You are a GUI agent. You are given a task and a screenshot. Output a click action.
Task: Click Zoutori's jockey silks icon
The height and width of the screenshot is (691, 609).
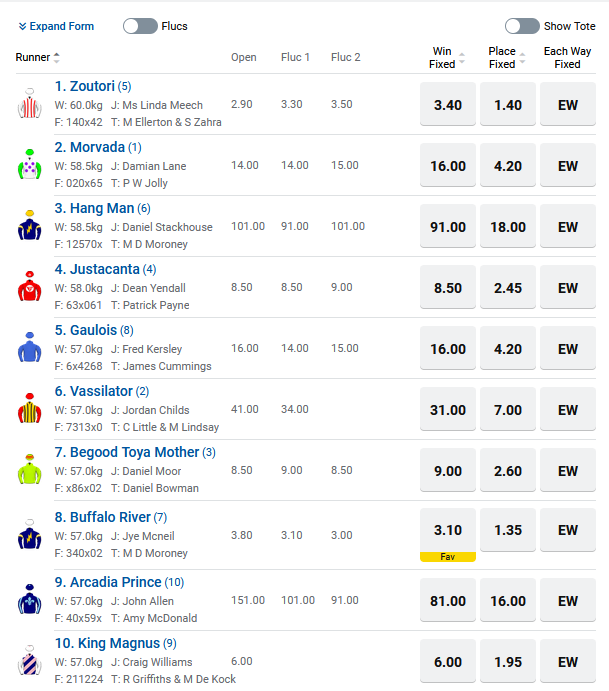28,104
